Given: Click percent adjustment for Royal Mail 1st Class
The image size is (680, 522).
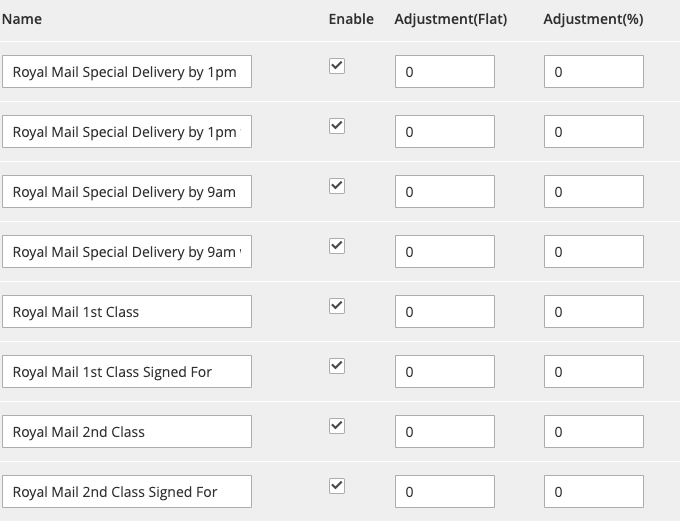Looking at the screenshot, I should 594,312.
